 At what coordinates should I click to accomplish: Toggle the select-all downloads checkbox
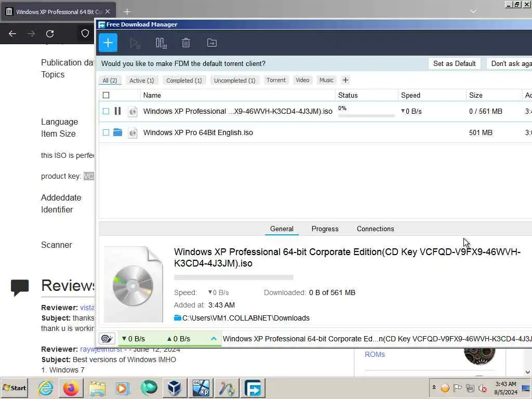click(106, 95)
